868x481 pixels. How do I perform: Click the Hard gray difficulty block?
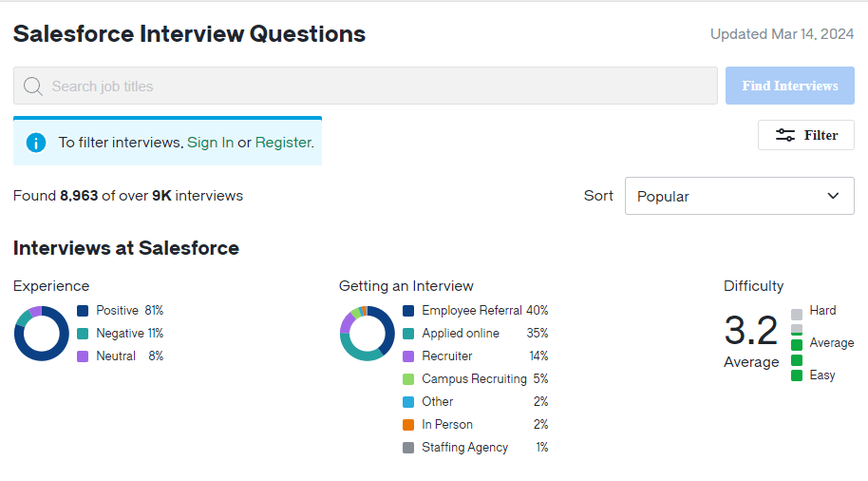pos(797,315)
